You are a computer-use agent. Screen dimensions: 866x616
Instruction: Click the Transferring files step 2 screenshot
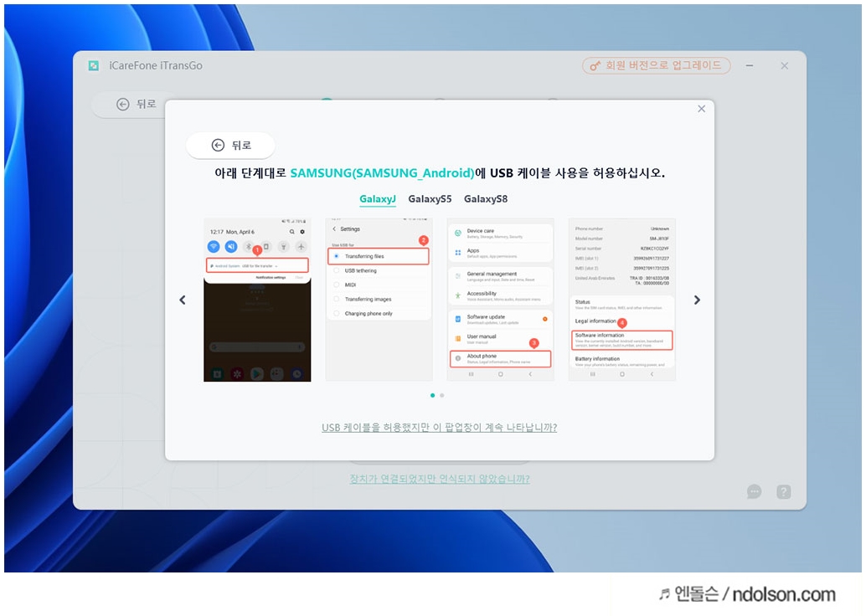pos(379,300)
